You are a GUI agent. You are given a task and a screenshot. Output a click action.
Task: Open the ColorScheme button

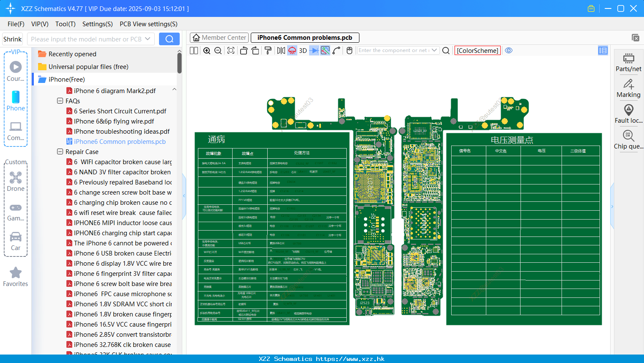coord(477,50)
